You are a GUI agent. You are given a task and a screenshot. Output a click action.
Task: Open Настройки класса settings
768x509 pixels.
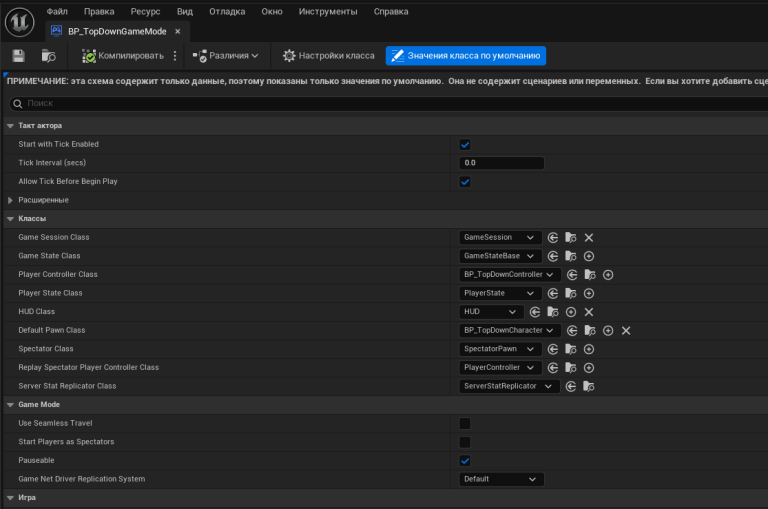click(328, 56)
